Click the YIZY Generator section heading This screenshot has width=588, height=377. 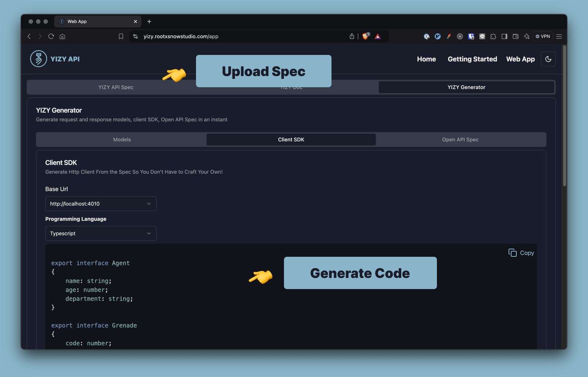59,110
